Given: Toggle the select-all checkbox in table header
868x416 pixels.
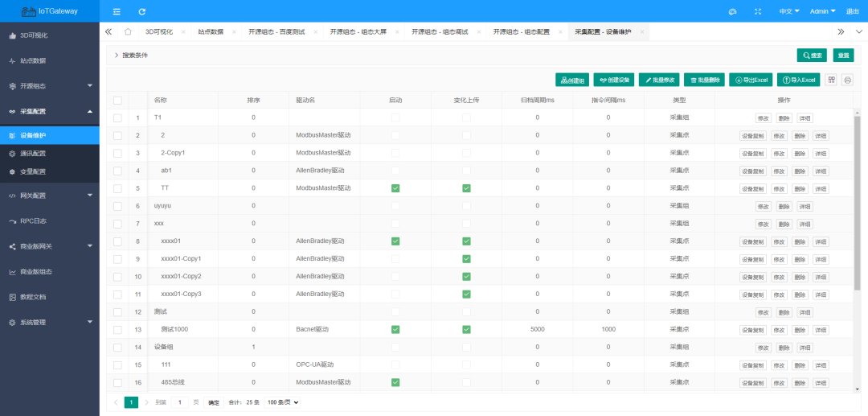Looking at the screenshot, I should (117, 101).
